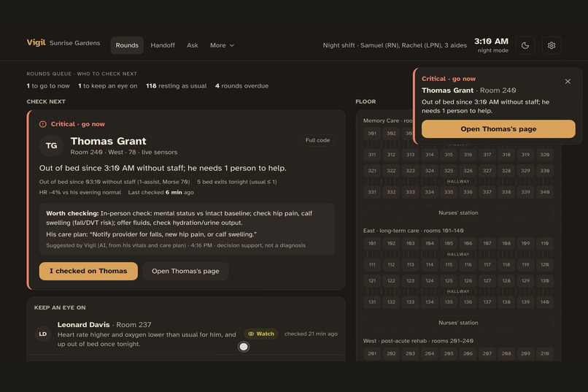Select room 105 on floor map

(449, 244)
